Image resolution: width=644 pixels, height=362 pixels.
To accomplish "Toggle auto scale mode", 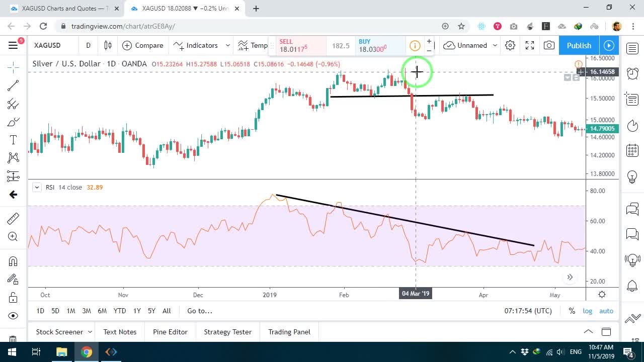I will (606, 311).
